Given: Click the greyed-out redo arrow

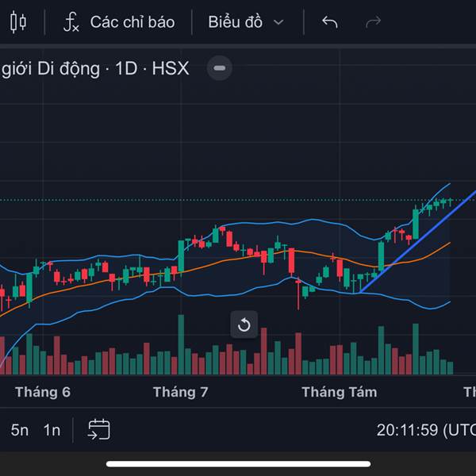Looking at the screenshot, I should click(373, 22).
